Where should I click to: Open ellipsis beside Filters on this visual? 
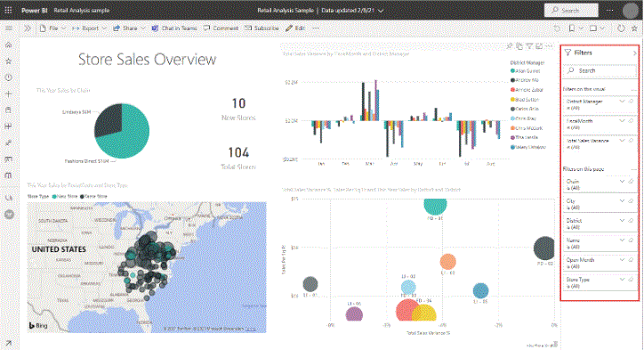coord(633,89)
